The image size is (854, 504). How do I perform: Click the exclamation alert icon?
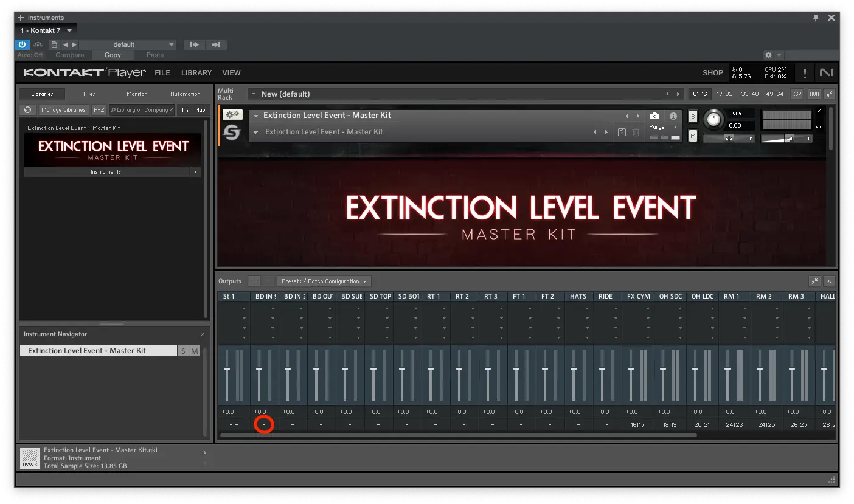tap(805, 73)
